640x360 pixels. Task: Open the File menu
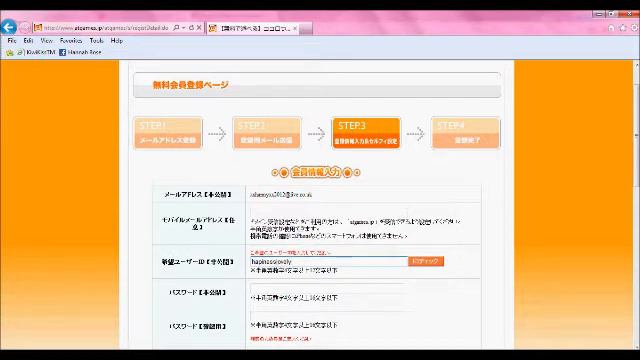[12, 40]
